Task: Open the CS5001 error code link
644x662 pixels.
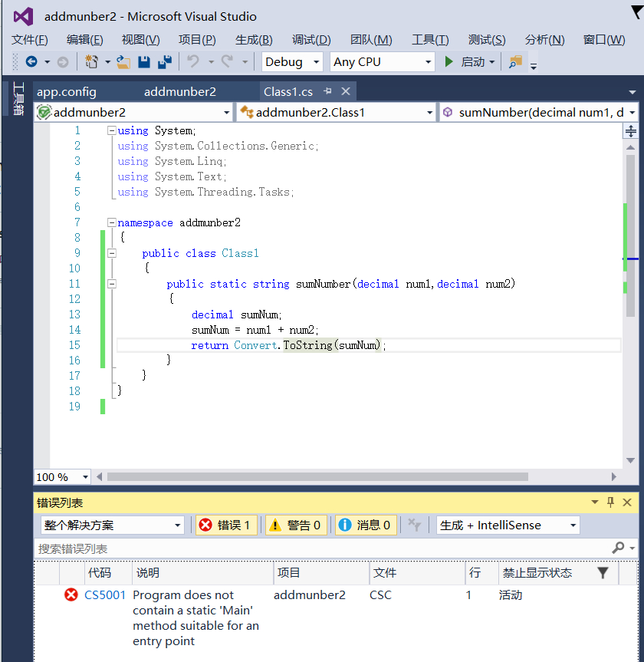Action: coord(105,595)
